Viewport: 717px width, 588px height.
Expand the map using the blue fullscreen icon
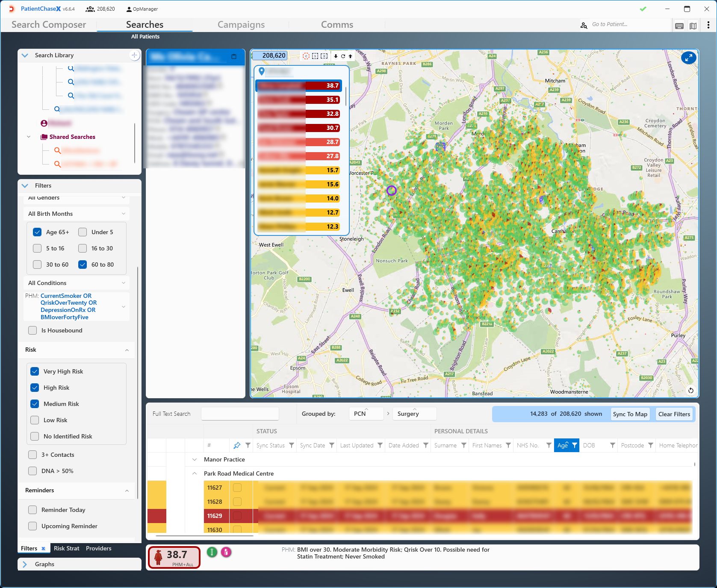(x=689, y=58)
